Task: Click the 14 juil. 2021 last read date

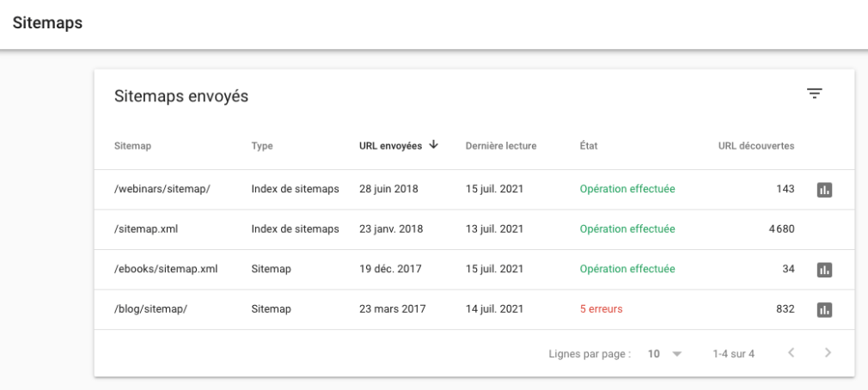Action: (494, 309)
